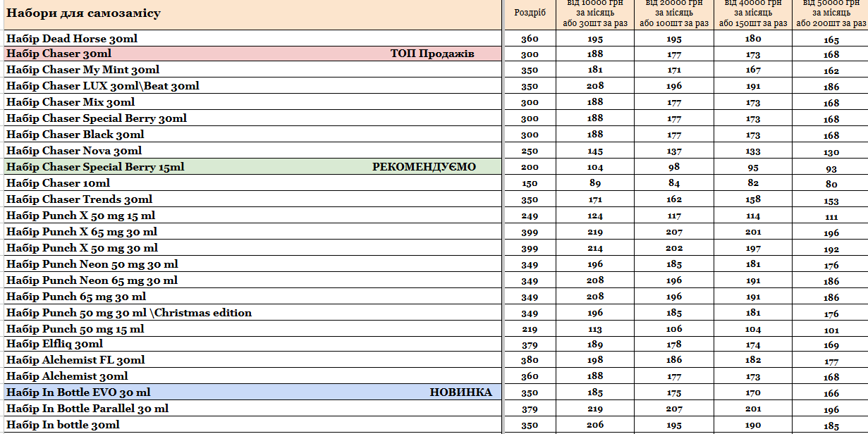Image resolution: width=868 pixels, height=434 pixels.
Task: Click the "ТОП Продажів" label
Action: point(432,54)
